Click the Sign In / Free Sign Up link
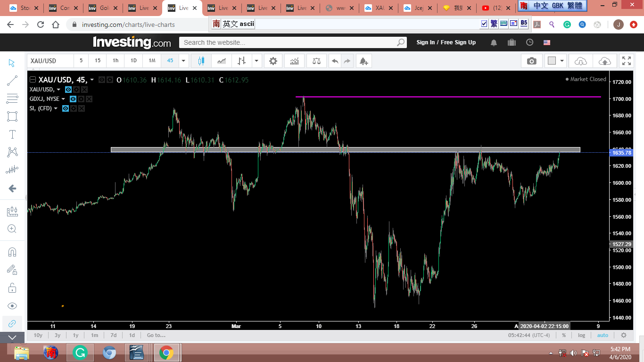This screenshot has width=644, height=362. 446,42
